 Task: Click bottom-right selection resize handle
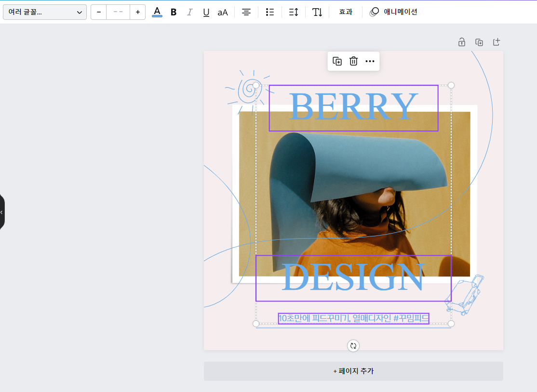point(451,324)
